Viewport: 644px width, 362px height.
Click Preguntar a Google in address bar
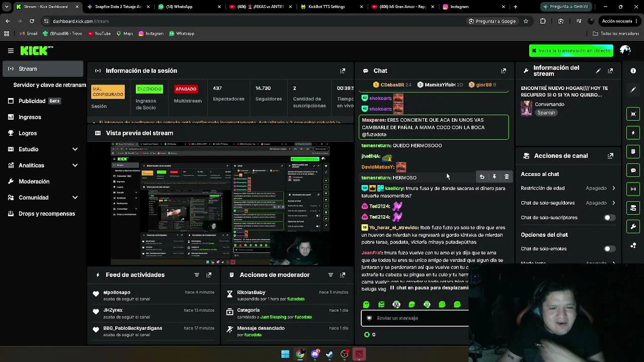pos(492,21)
